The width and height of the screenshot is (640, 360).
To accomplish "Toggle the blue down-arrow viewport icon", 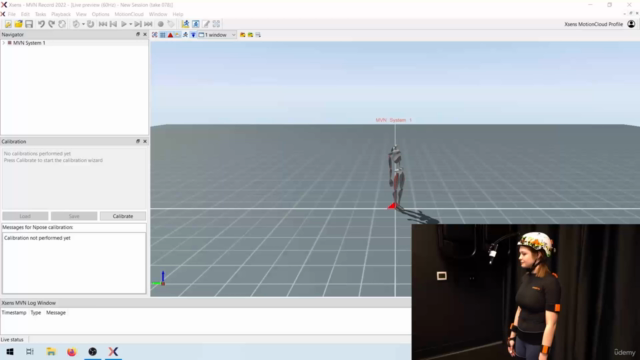I will [193, 35].
